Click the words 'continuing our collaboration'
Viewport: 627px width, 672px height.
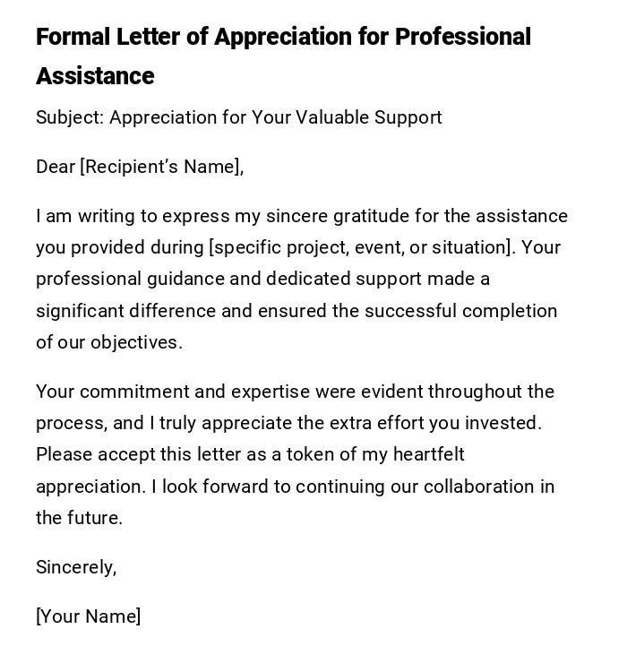(415, 487)
